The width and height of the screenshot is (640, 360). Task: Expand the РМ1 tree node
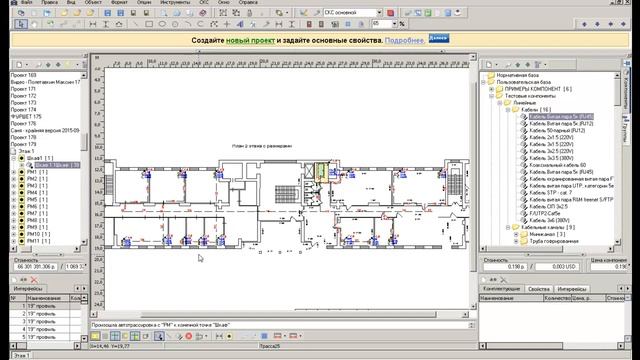click(x=14, y=172)
